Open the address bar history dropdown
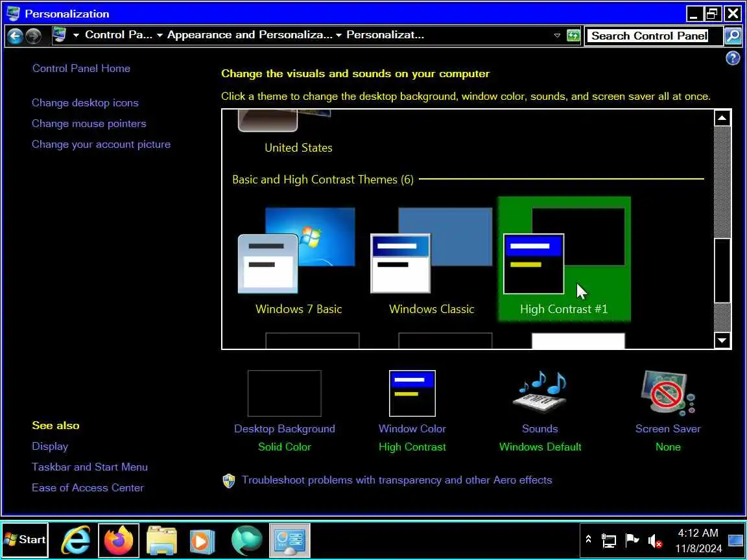 557,36
